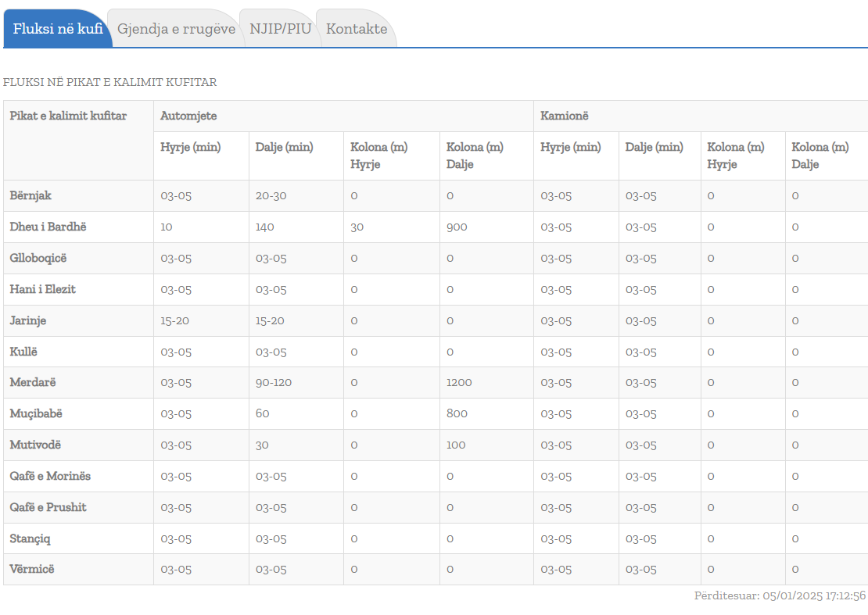This screenshot has width=868, height=615.
Task: Click the Automjete column group header
Action: coord(188,116)
